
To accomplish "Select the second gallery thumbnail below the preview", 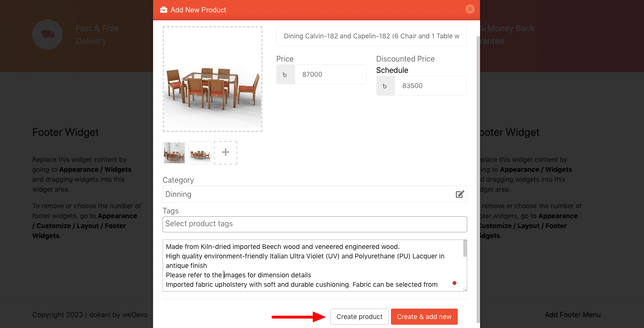I will tap(200, 152).
